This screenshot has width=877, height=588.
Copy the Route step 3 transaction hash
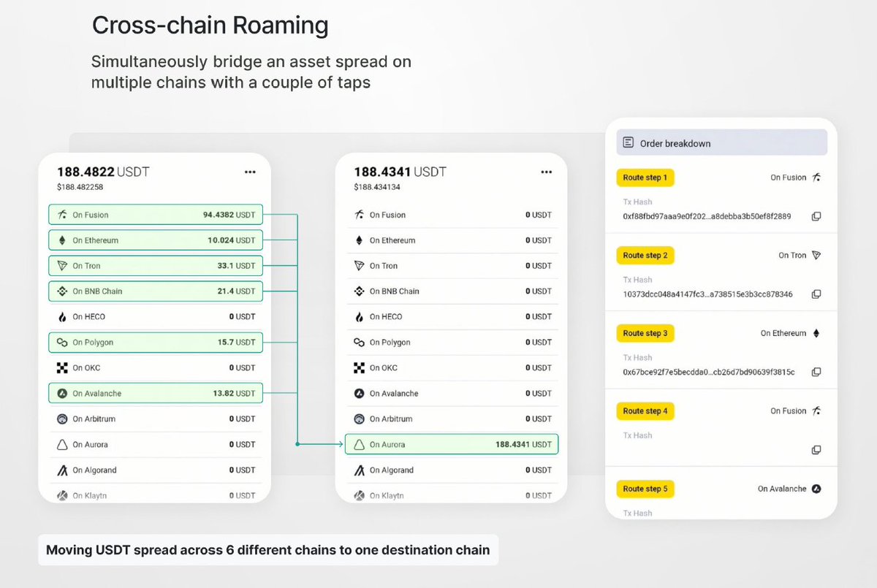(816, 372)
